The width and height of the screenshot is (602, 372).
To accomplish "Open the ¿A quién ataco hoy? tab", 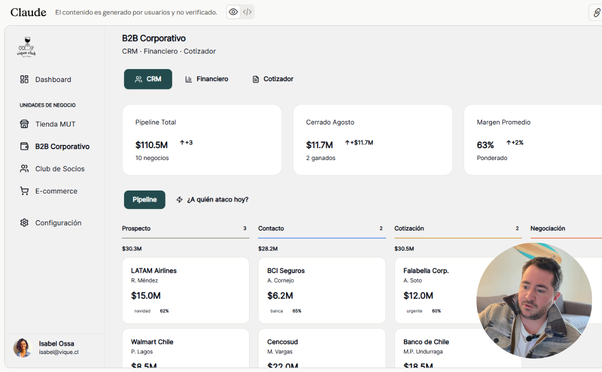I will click(x=212, y=200).
